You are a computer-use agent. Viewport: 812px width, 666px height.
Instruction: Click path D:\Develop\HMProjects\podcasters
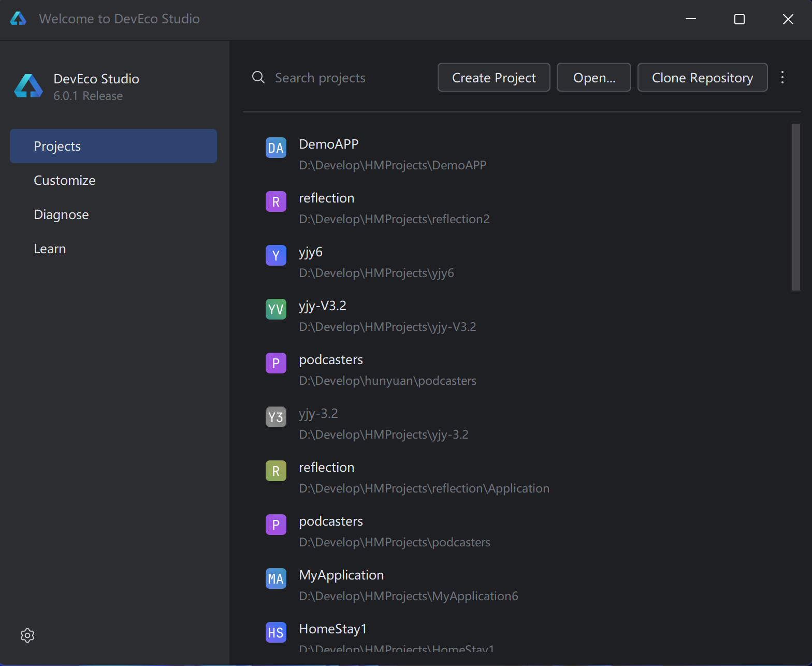coord(395,542)
